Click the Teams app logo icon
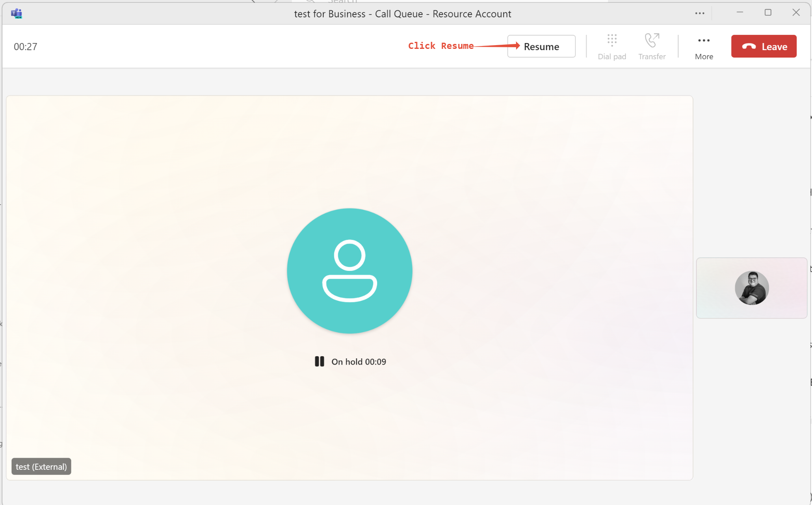 (17, 13)
